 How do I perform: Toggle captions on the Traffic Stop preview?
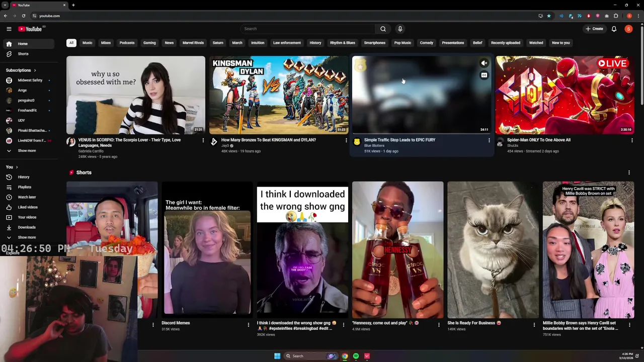(484, 75)
